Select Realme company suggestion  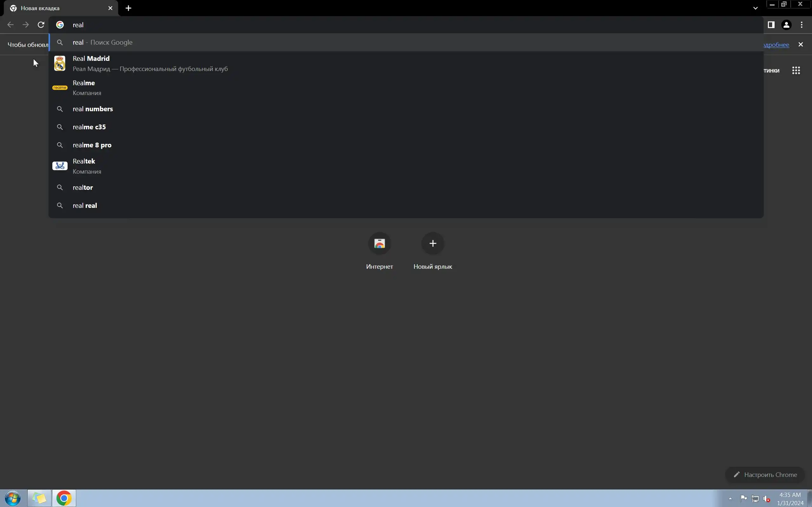(x=87, y=88)
